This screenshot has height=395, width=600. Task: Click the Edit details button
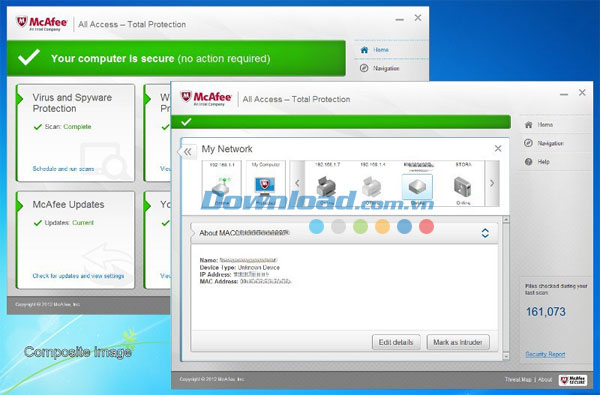396,342
